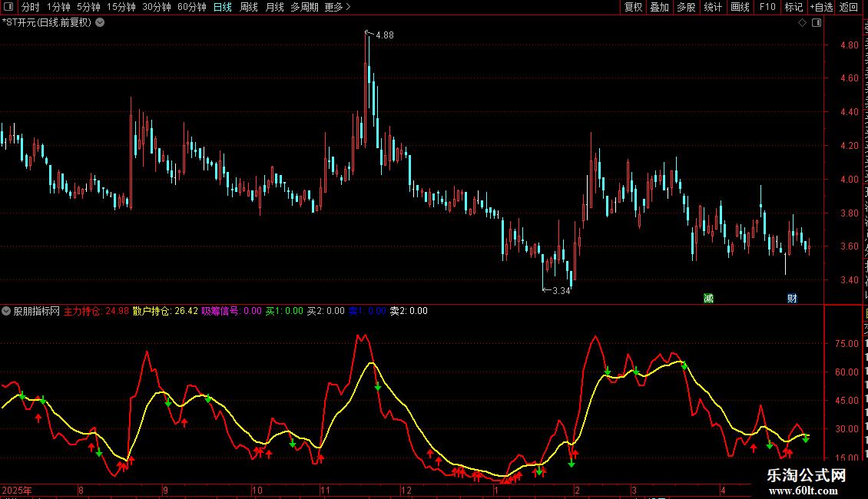This screenshot has height=499, width=868.
Task: Select the 1分钟 period
Action: click(x=58, y=7)
